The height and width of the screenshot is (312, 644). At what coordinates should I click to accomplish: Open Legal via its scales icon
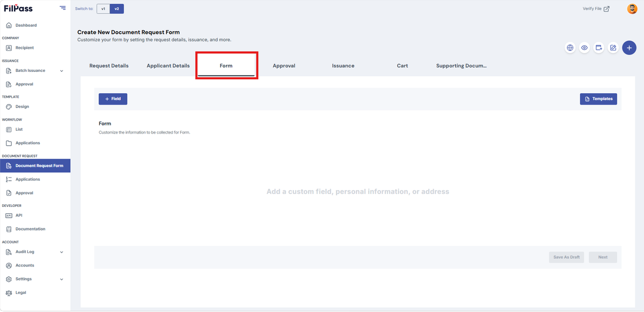9,293
